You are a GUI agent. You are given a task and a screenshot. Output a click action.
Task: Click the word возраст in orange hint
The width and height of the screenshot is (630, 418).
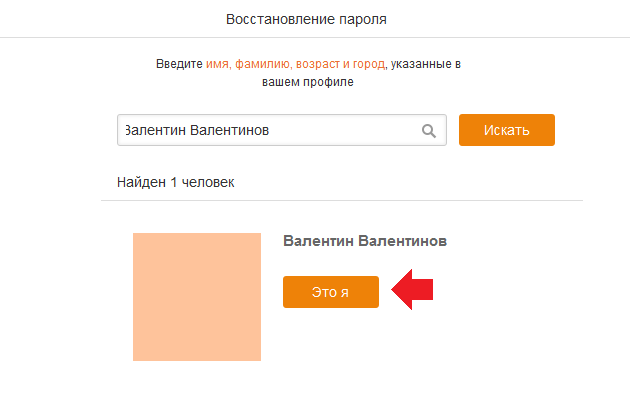[x=318, y=64]
